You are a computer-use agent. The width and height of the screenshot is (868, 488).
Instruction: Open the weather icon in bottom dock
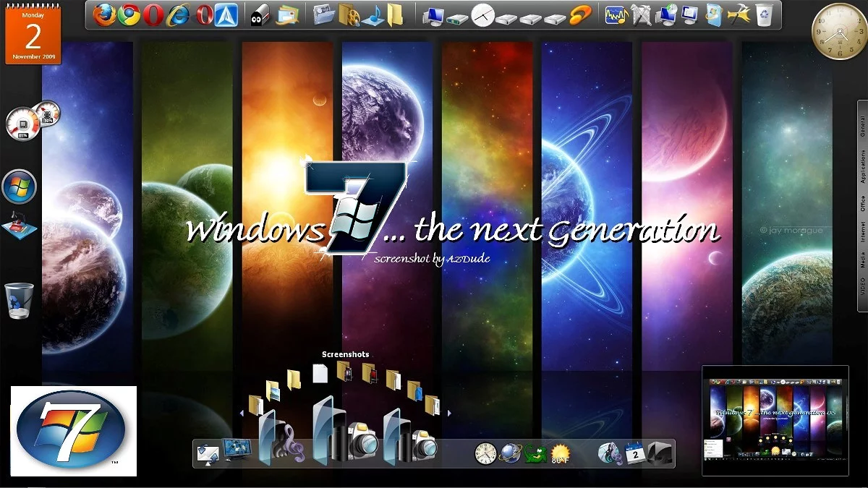[560, 453]
